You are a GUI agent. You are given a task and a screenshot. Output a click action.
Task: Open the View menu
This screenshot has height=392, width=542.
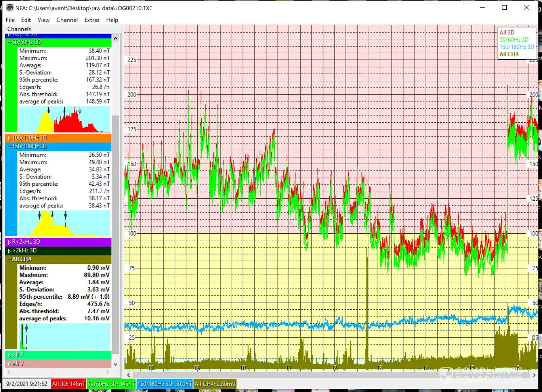(44, 20)
